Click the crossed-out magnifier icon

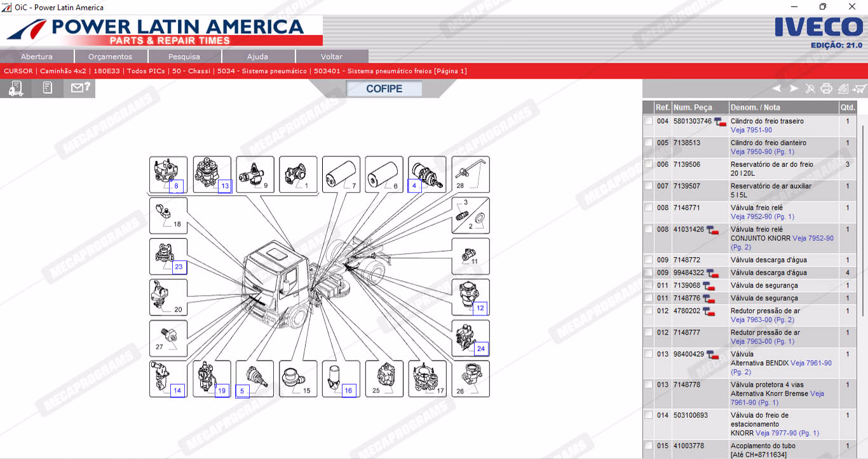(810, 89)
